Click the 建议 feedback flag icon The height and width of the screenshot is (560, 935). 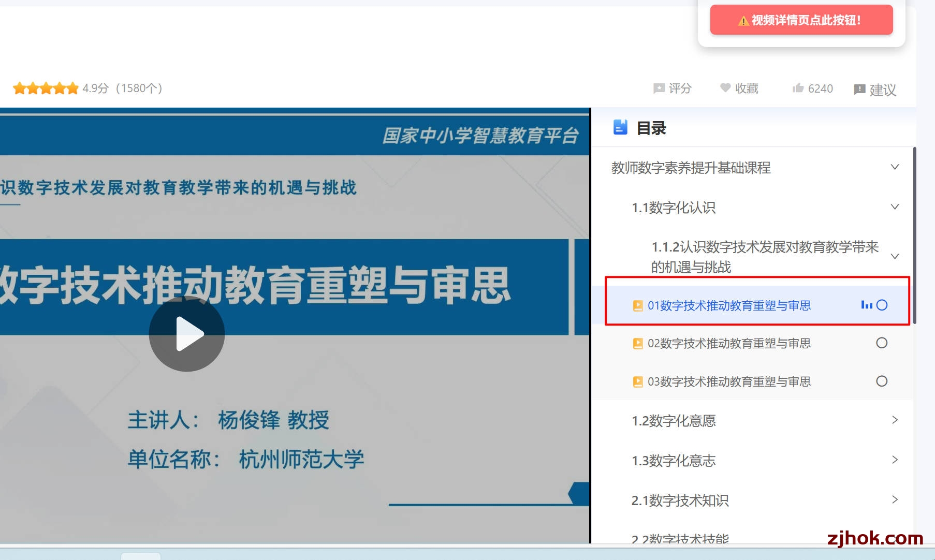pyautogui.click(x=859, y=90)
